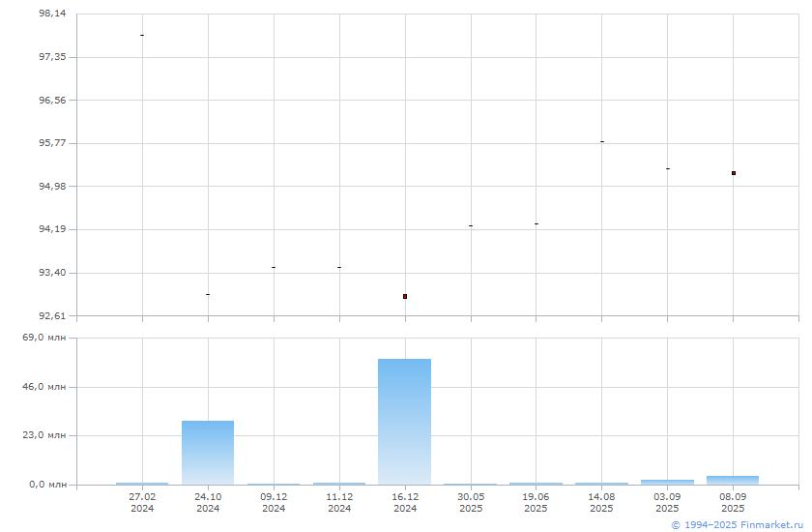Select the 03.09 2025 volume bar
Screen dimensions: 812x532
tap(667, 482)
